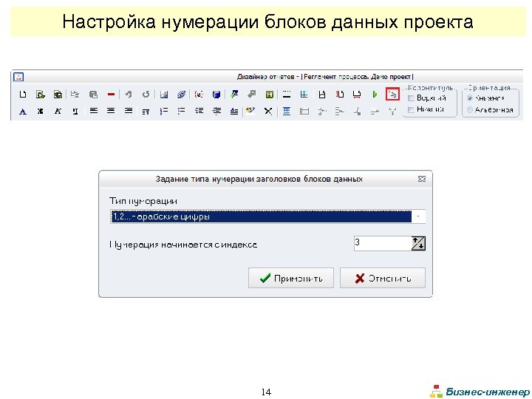Click the chain link icon
Screen dimensions: 532x399
coord(181,95)
